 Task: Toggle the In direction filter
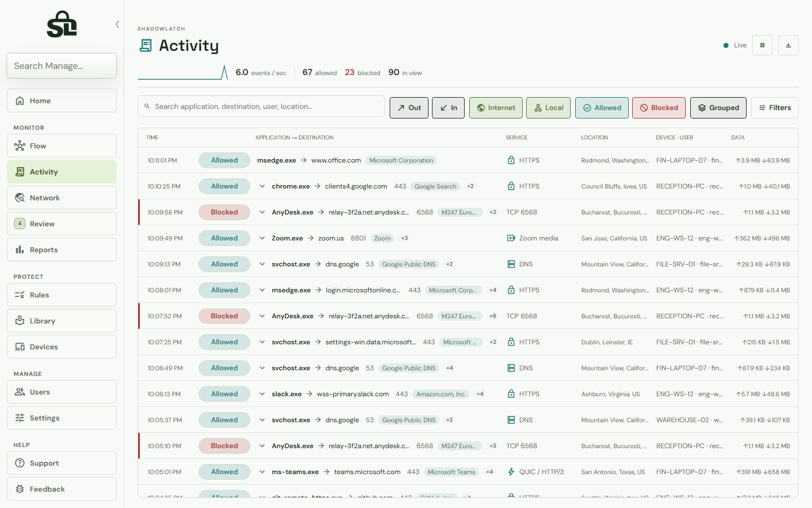coord(448,108)
